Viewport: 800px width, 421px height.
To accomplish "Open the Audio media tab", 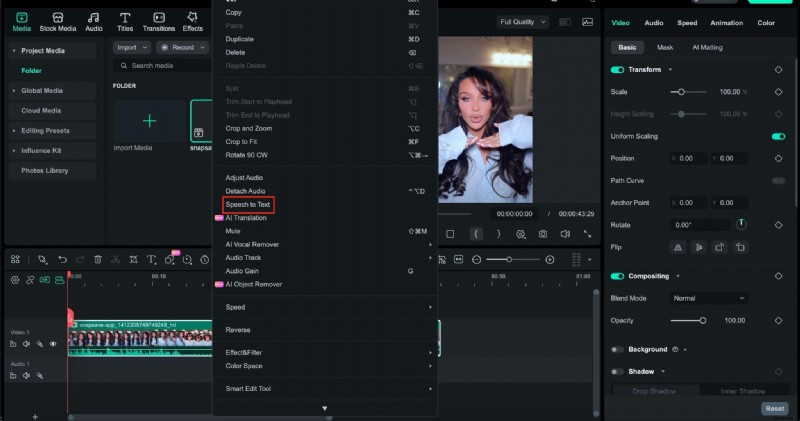I will tap(93, 22).
